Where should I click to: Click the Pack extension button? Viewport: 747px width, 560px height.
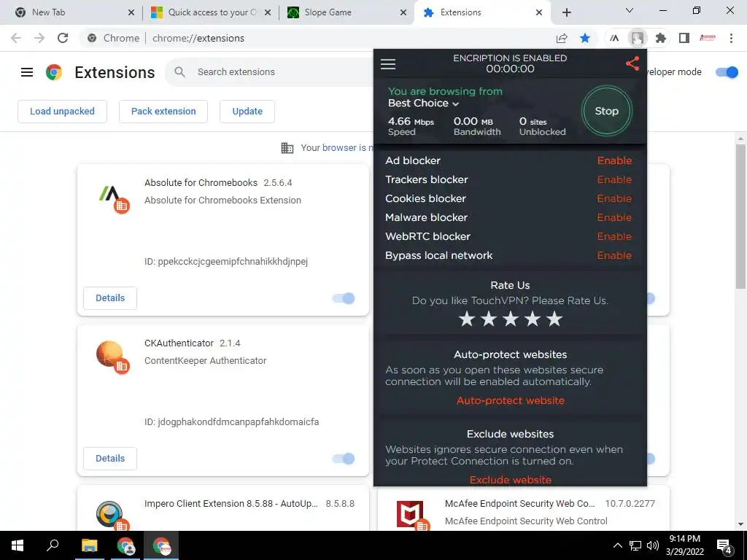163,112
